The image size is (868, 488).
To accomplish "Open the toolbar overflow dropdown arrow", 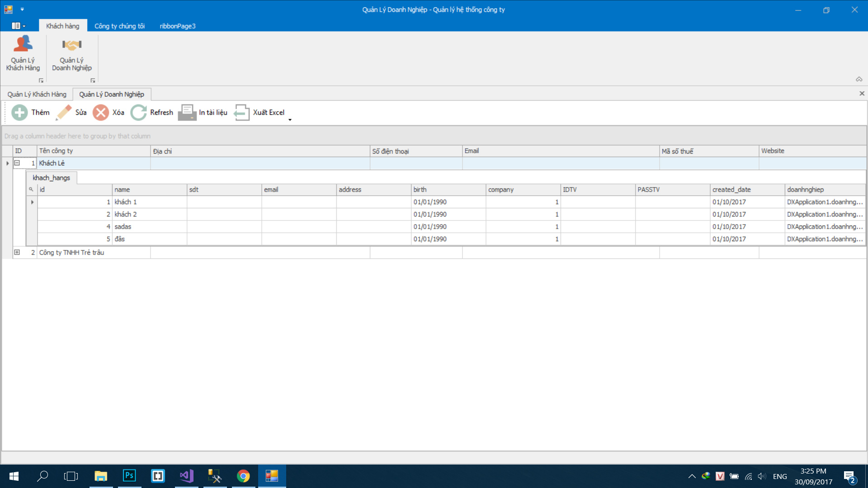I will point(290,120).
